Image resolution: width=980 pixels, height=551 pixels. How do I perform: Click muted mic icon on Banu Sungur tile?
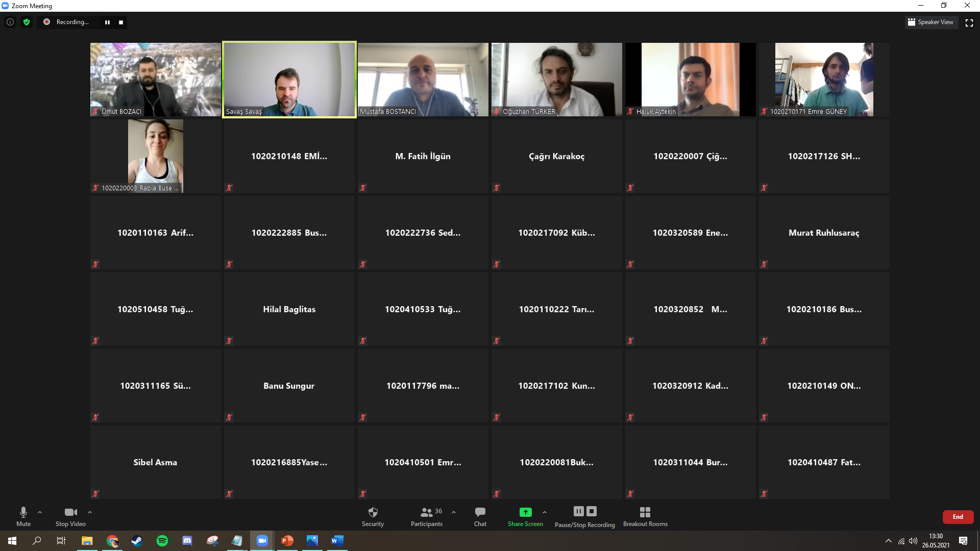point(229,417)
